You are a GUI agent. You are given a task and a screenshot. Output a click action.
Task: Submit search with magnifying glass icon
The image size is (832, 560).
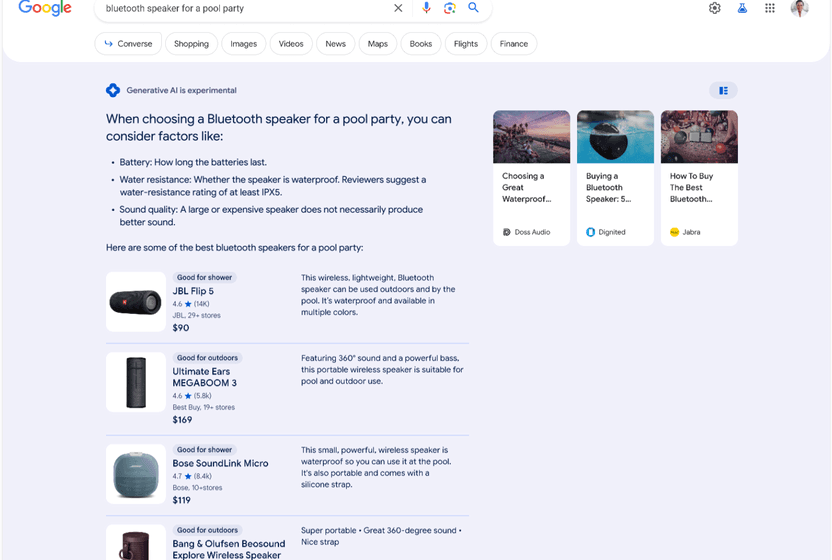473,7
